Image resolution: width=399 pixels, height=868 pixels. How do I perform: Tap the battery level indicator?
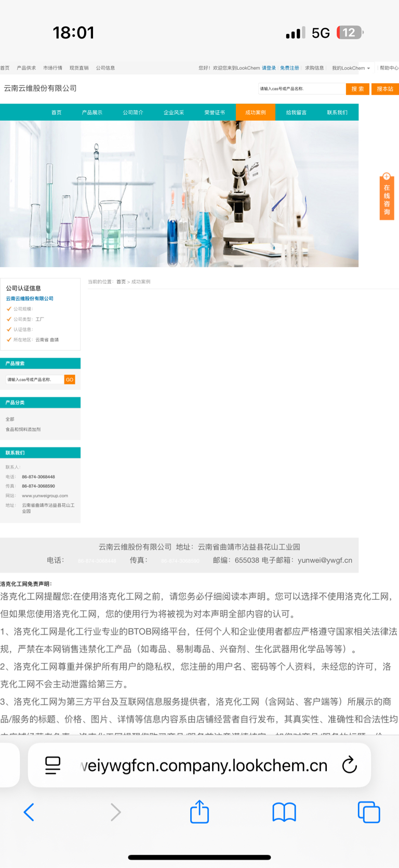[350, 33]
